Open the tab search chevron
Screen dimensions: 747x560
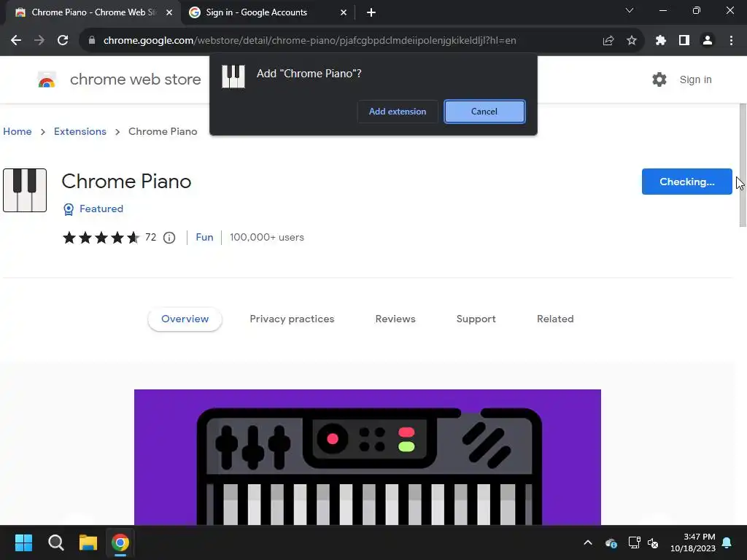(630, 10)
